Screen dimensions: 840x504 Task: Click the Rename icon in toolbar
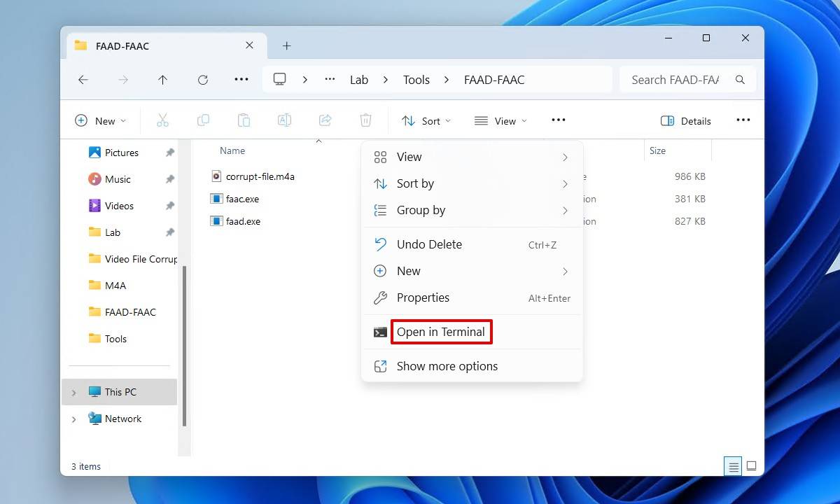point(284,120)
